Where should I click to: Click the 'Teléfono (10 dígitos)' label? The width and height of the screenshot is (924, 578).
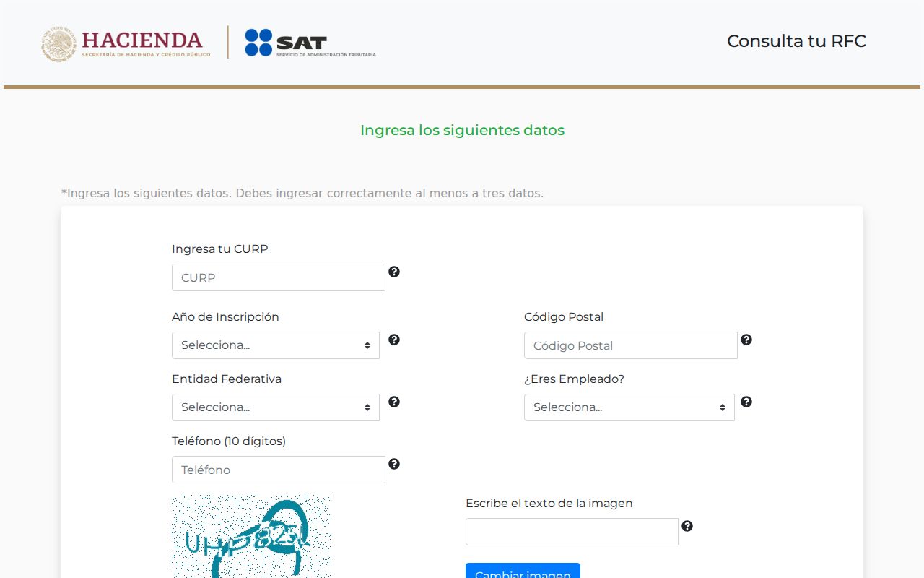click(229, 441)
